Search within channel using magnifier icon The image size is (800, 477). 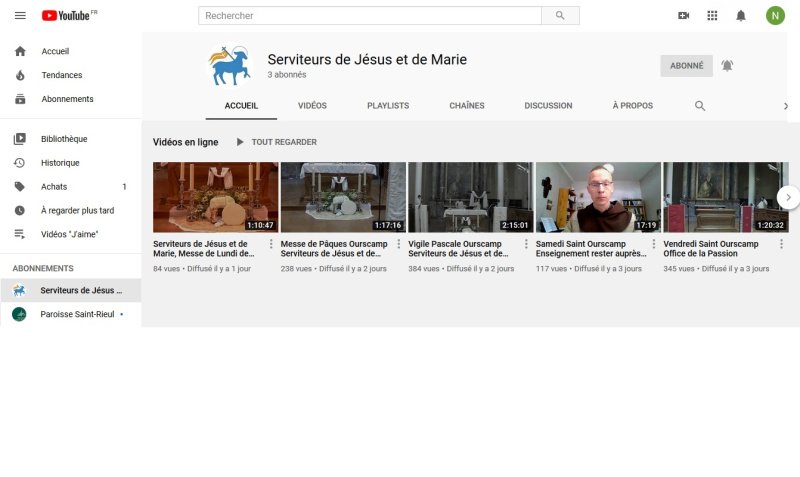(700, 106)
